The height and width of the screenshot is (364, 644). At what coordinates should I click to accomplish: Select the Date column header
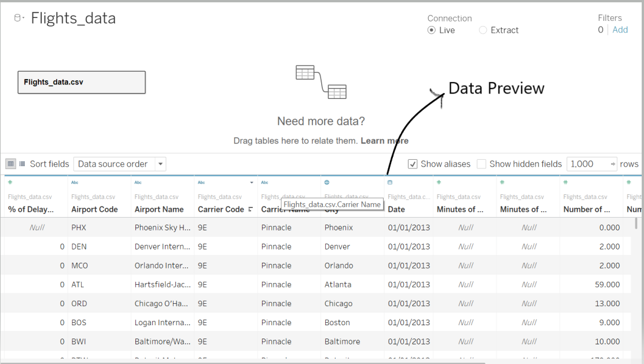396,209
